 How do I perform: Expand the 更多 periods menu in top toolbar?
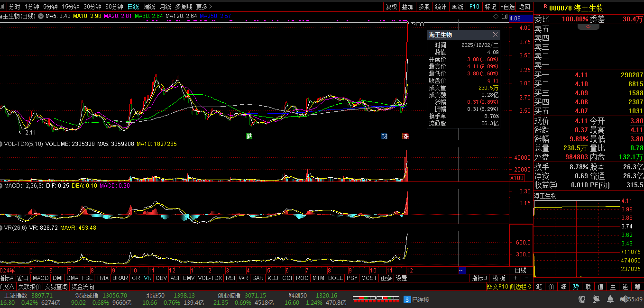204,7
